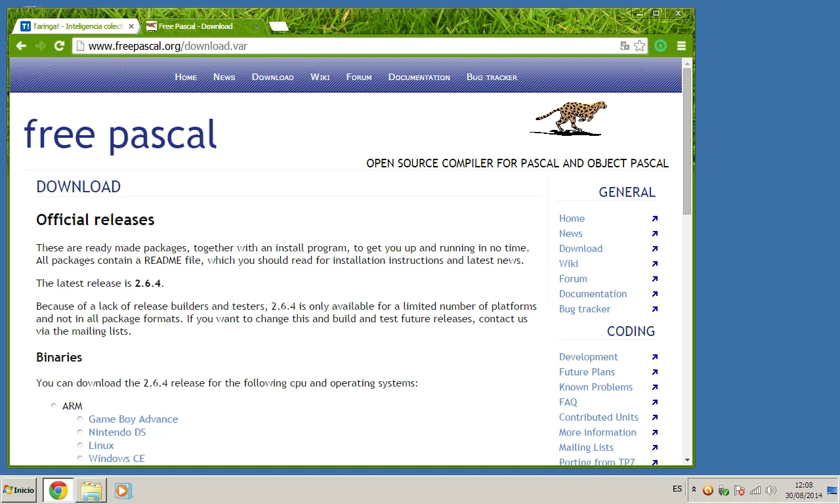Open Home in the top navigation bar

186,77
